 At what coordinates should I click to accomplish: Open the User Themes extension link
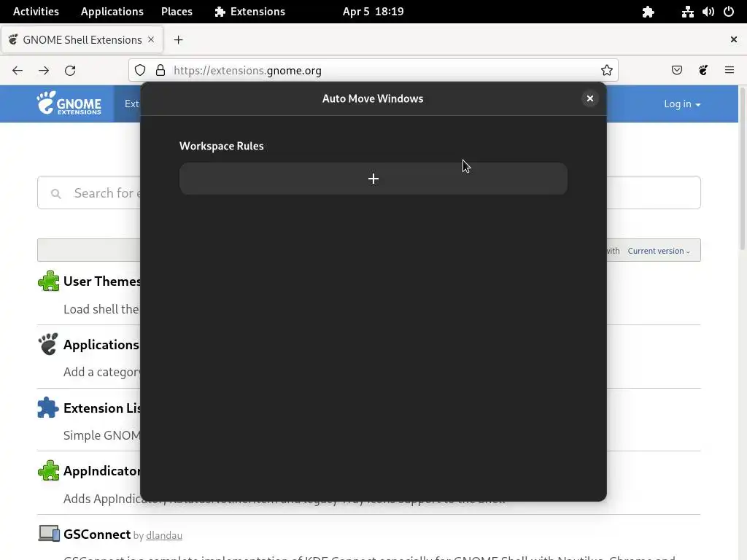pos(102,281)
